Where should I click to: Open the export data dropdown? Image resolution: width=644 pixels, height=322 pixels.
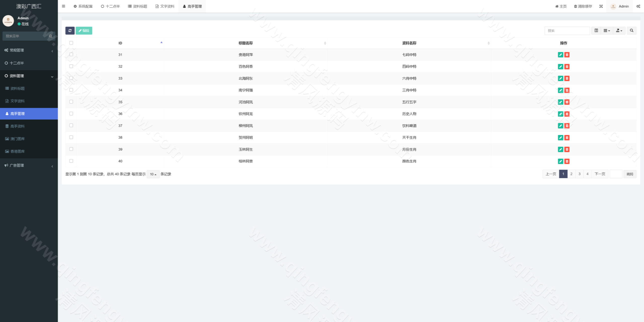pyautogui.click(x=619, y=30)
